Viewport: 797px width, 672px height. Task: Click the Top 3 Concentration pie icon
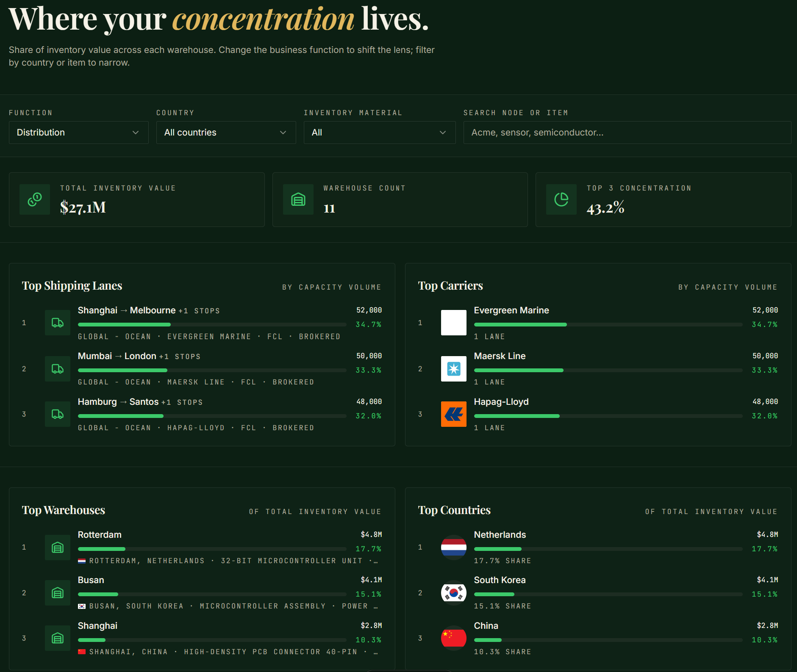pyautogui.click(x=561, y=199)
